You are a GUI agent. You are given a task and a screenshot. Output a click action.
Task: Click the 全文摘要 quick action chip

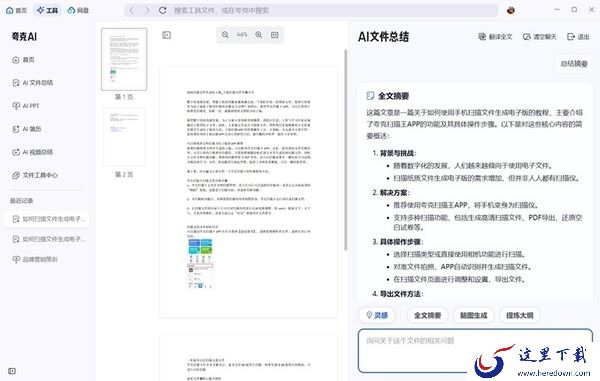coord(427,315)
